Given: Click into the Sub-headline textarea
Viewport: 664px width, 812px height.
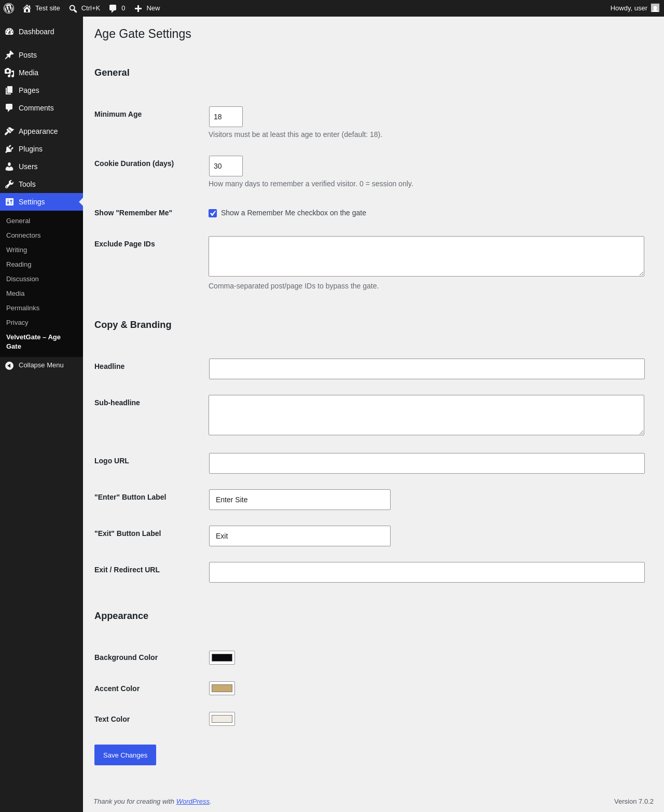Looking at the screenshot, I should 426,415.
